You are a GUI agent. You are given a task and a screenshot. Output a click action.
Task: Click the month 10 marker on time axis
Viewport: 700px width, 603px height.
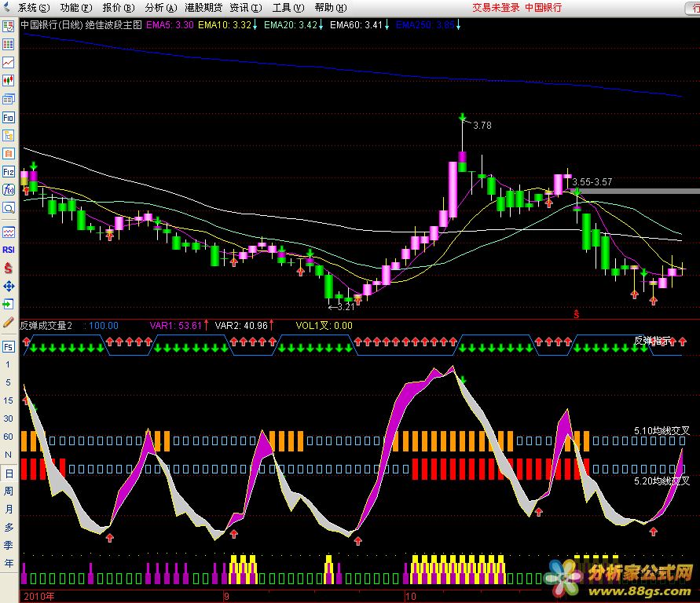[x=411, y=596]
